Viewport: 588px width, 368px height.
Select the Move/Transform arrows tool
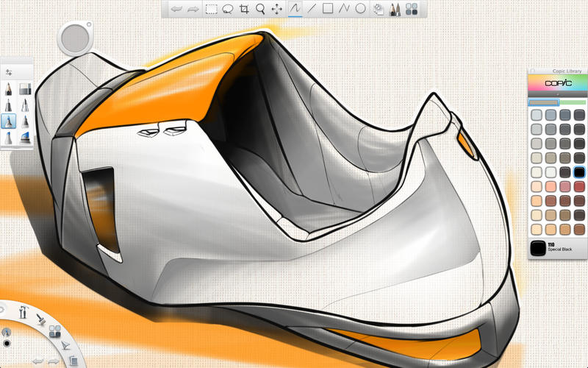point(277,9)
